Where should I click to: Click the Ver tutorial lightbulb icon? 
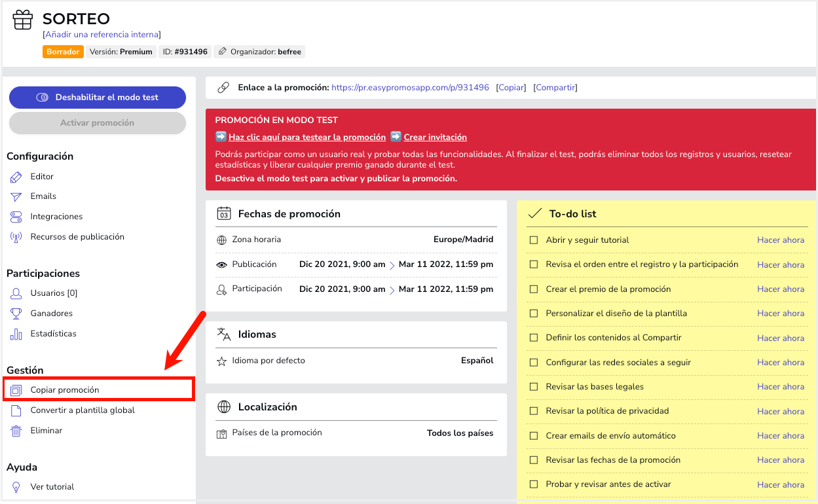pyautogui.click(x=16, y=487)
